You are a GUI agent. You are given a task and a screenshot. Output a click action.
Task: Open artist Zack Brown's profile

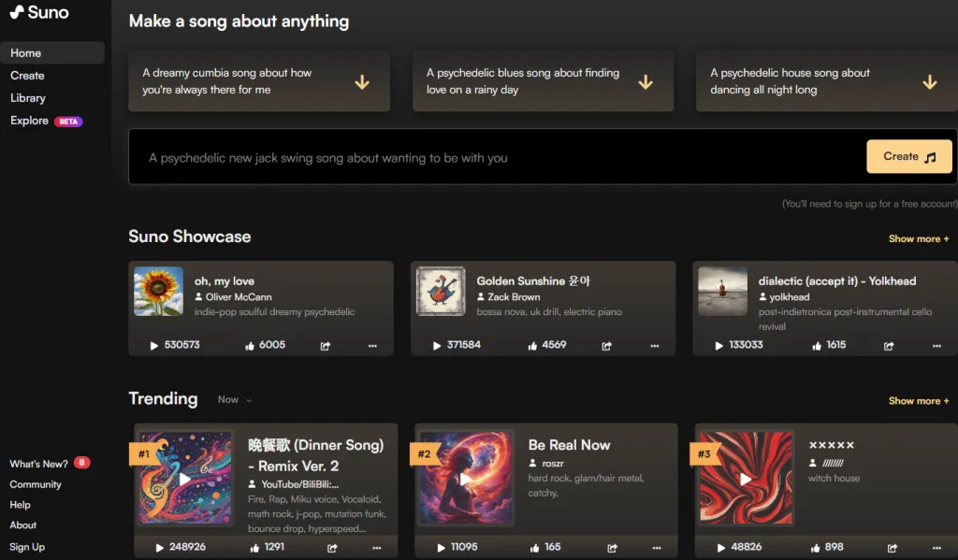(508, 296)
